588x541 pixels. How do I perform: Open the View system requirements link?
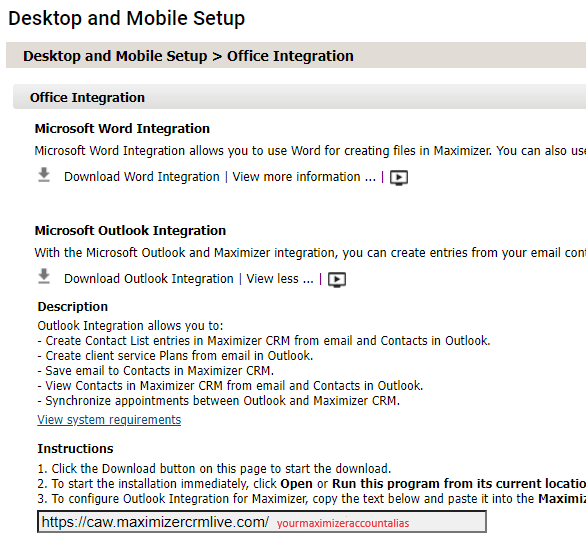click(x=109, y=420)
